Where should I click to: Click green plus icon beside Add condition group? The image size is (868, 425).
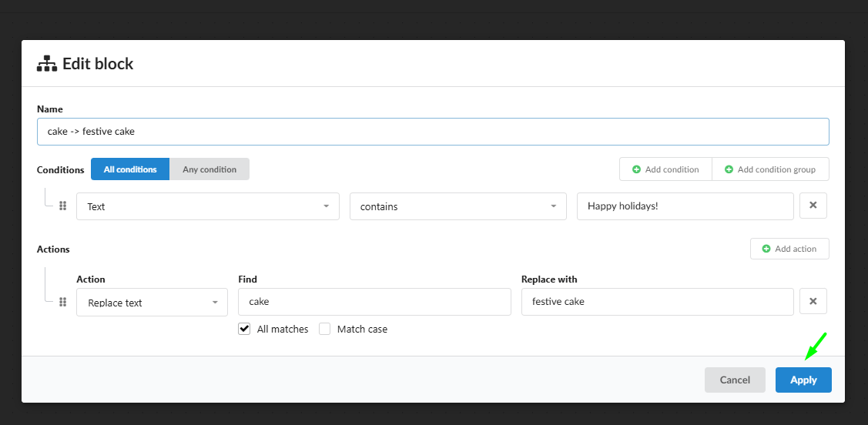tap(729, 169)
